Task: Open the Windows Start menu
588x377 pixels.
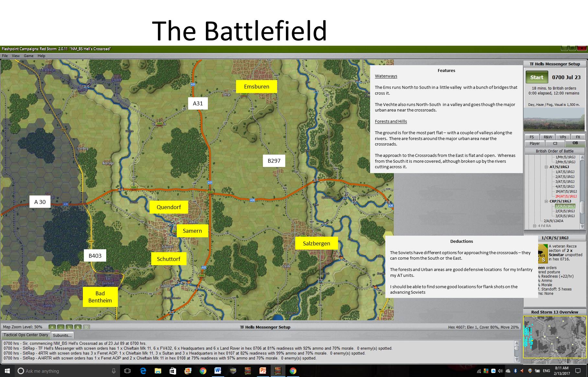Action: [7, 371]
